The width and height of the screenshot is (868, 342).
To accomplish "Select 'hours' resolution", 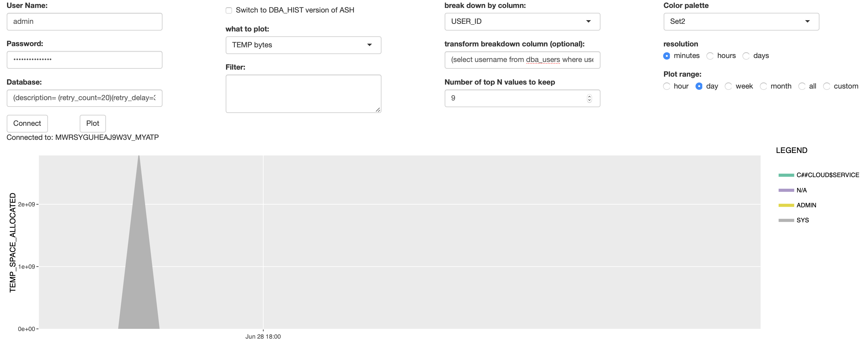I will click(x=711, y=56).
